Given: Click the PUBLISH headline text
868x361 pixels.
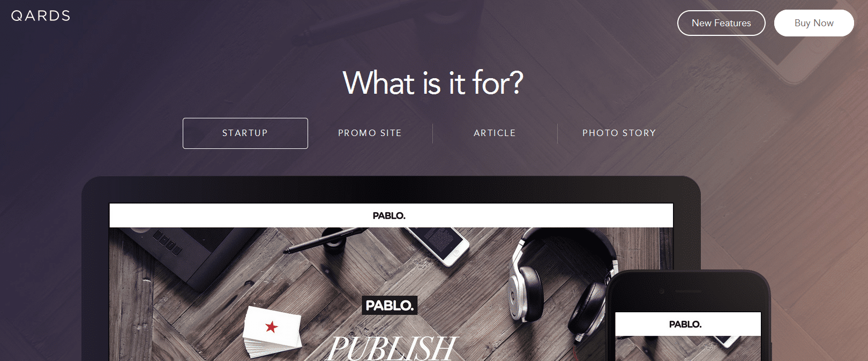Looking at the screenshot, I should click(x=392, y=348).
